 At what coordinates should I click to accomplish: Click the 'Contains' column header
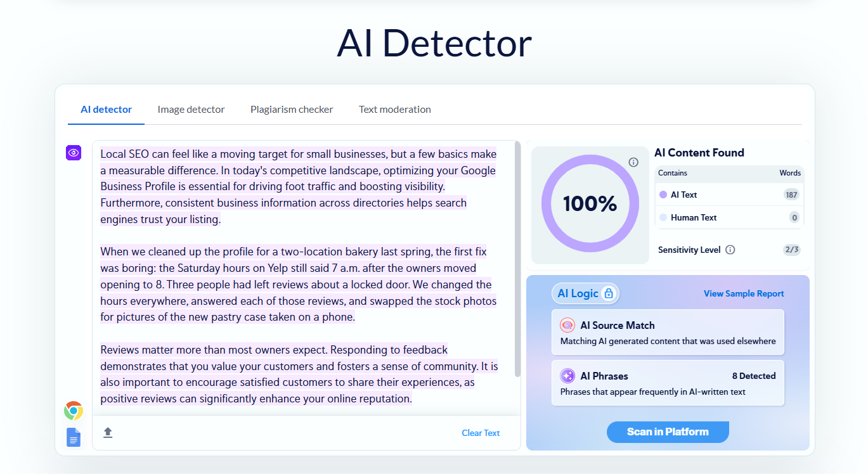(673, 173)
